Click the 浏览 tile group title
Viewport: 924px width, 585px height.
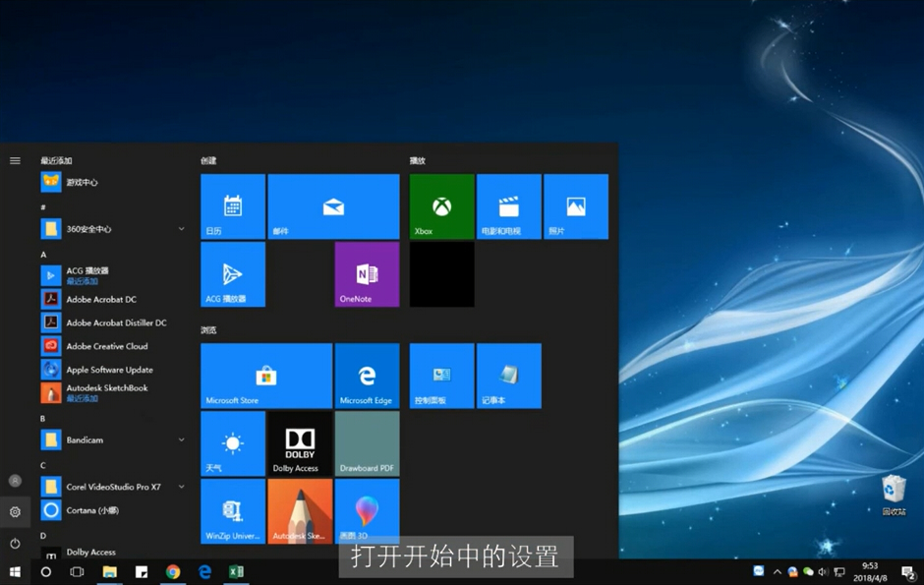pyautogui.click(x=208, y=330)
